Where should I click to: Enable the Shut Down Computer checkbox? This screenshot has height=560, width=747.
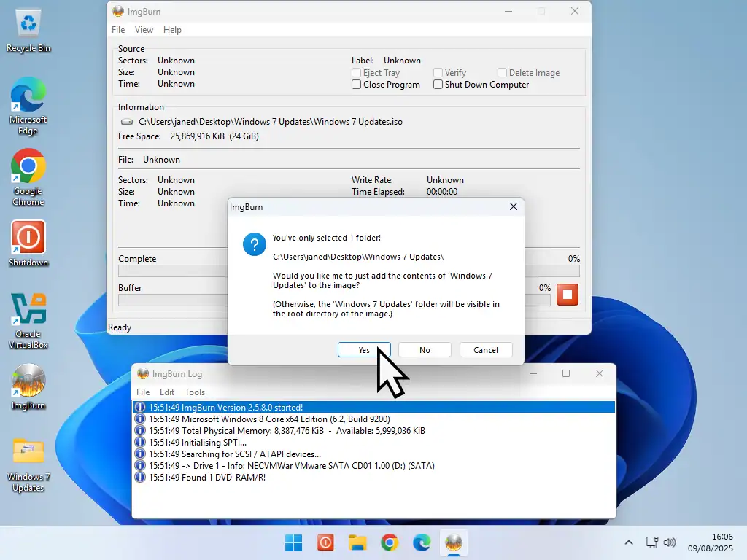pos(438,85)
